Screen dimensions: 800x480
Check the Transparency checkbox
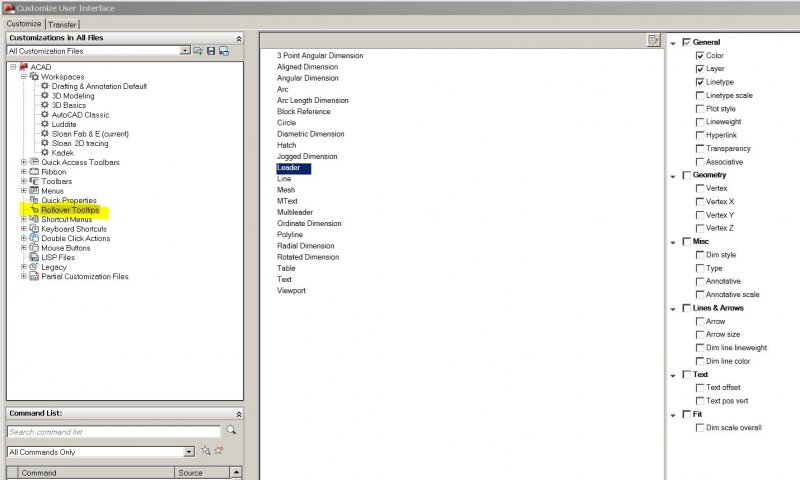700,148
